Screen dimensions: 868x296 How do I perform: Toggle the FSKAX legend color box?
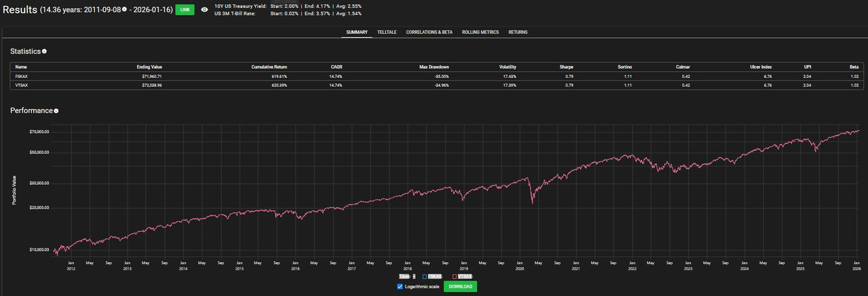click(x=425, y=276)
